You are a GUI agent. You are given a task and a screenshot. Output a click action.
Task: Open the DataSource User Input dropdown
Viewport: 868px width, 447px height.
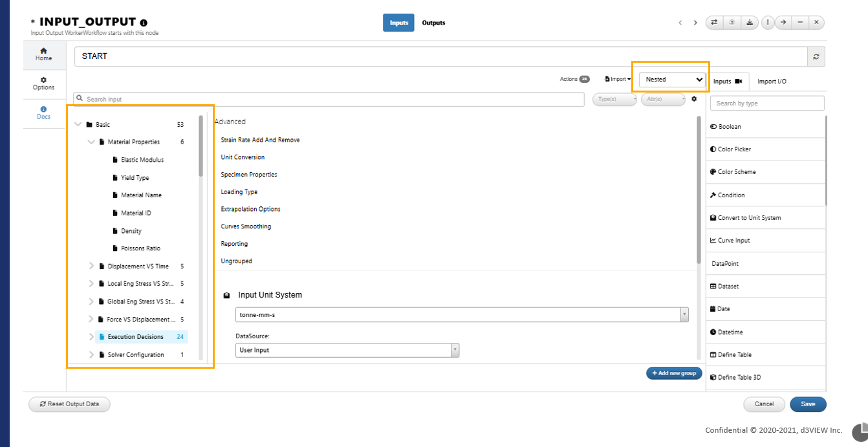(x=347, y=350)
